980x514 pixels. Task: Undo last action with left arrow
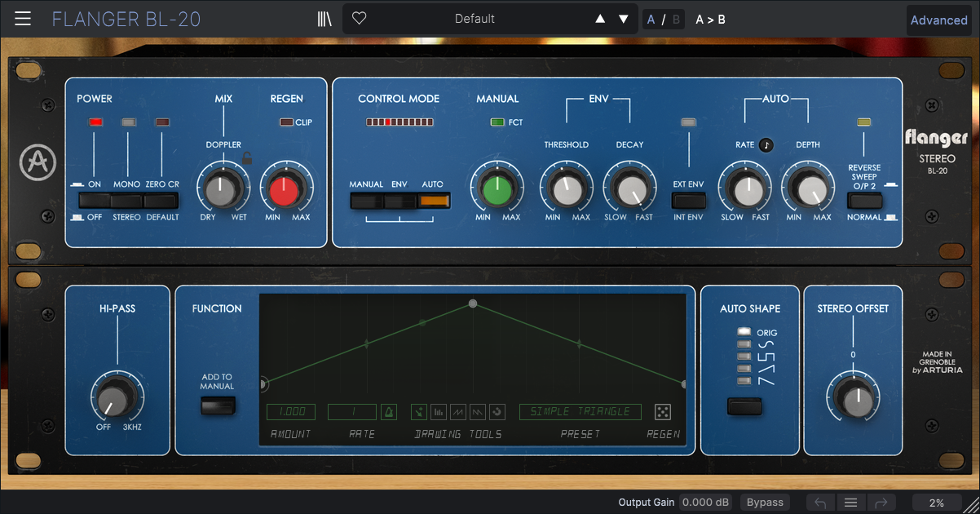point(821,503)
